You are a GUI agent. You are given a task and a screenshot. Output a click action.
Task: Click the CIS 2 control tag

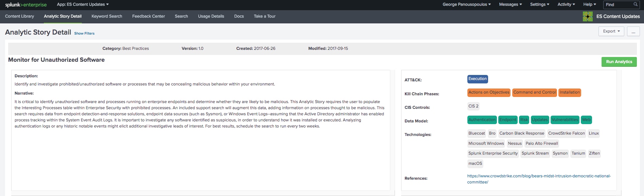pyautogui.click(x=473, y=106)
